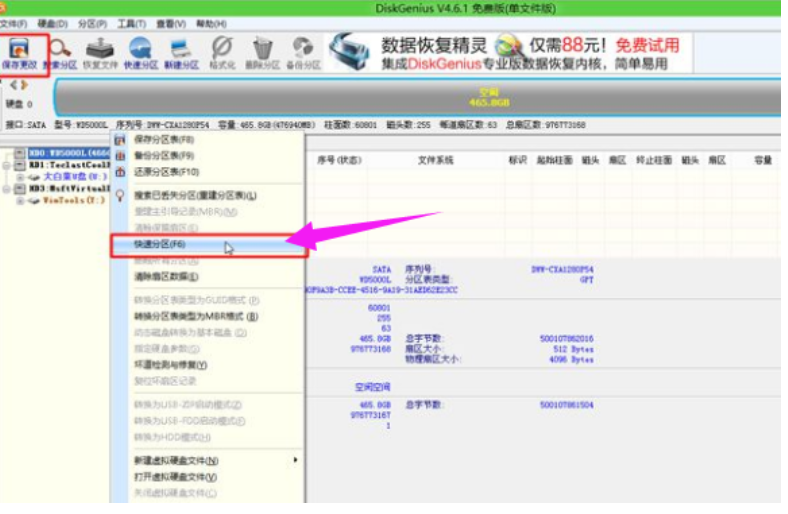Screen dimensions: 788x514
Task: Expand the 新建虚拟硬盘文件 submenu arrow
Action: pos(295,460)
